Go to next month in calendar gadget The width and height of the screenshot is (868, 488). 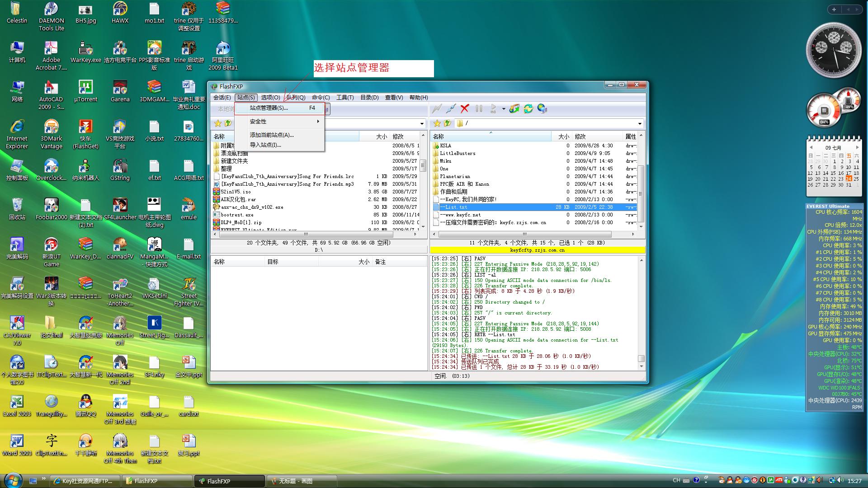[x=857, y=147]
